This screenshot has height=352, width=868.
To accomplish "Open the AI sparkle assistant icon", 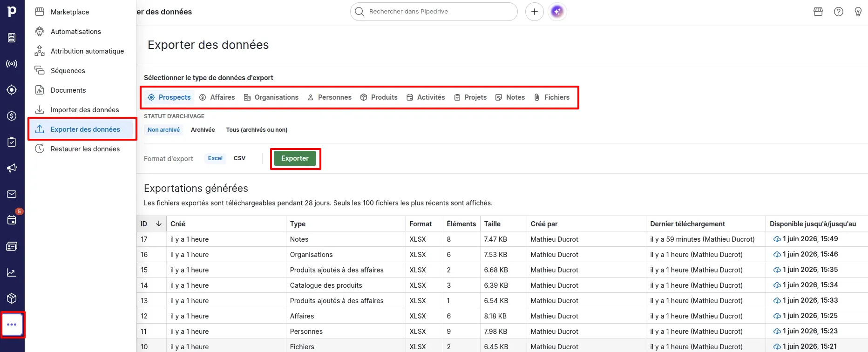I will [557, 12].
